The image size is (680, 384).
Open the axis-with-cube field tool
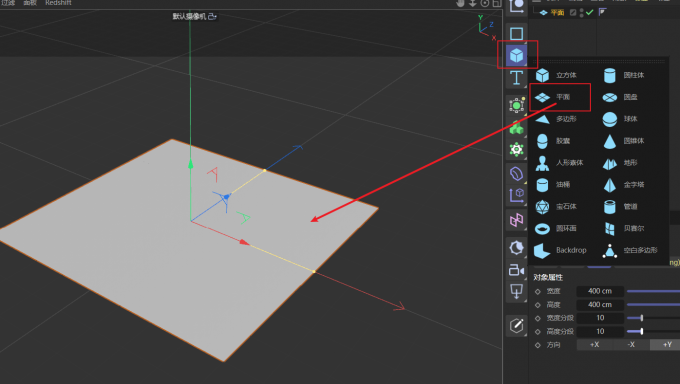pos(517,195)
